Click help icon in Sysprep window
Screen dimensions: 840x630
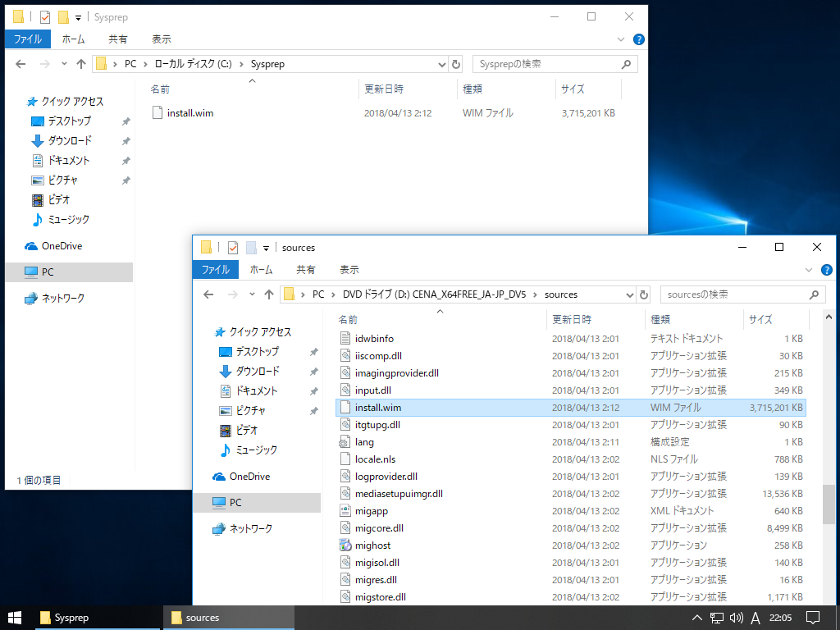(638, 39)
